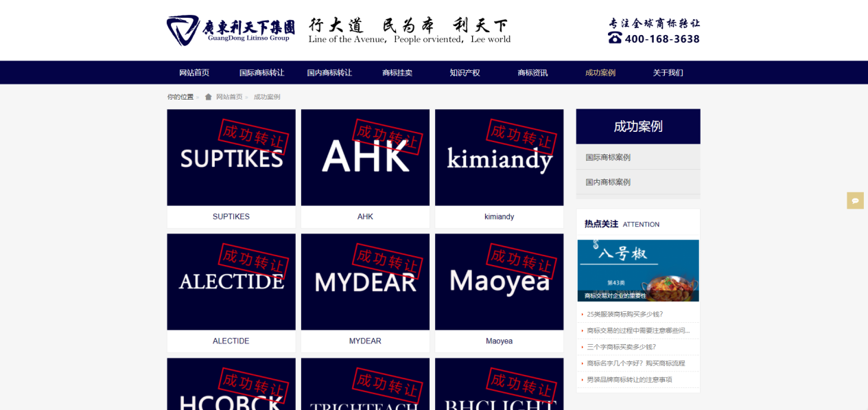Click 网站首页 breadcrumb link

click(229, 97)
